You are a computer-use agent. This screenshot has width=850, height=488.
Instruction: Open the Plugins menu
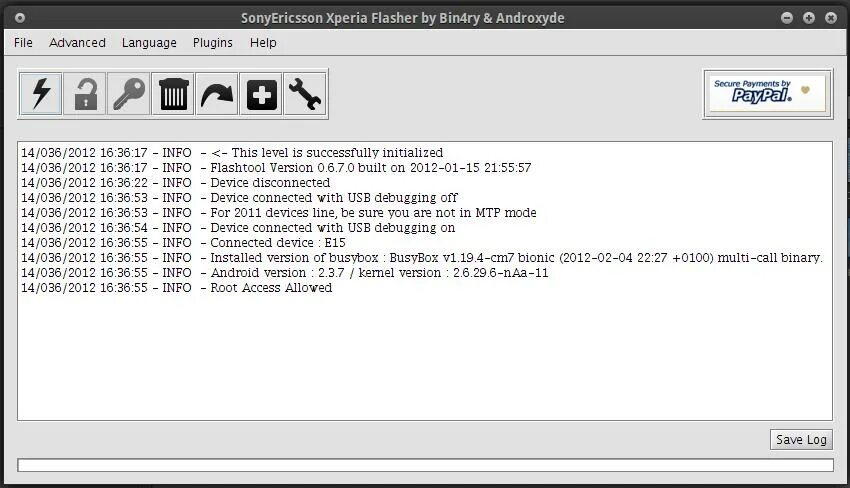coord(212,42)
